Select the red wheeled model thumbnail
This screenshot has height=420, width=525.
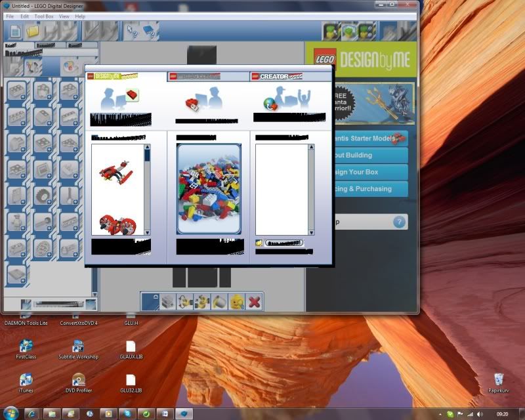click(x=117, y=224)
